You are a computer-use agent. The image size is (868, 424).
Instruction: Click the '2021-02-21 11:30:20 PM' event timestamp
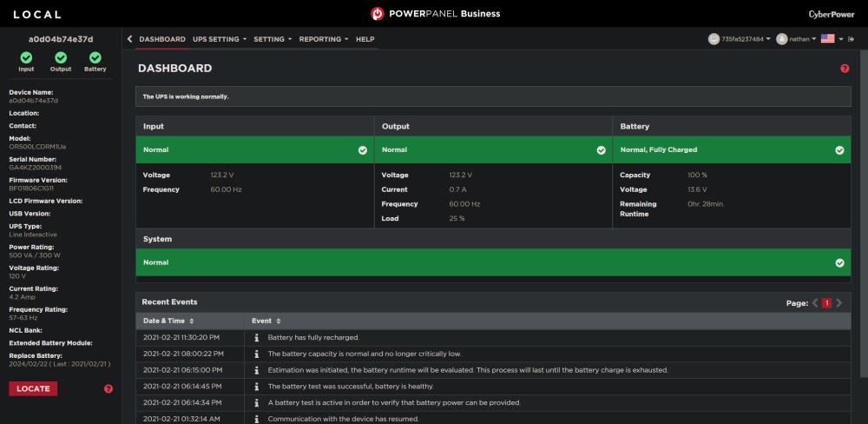pos(181,337)
